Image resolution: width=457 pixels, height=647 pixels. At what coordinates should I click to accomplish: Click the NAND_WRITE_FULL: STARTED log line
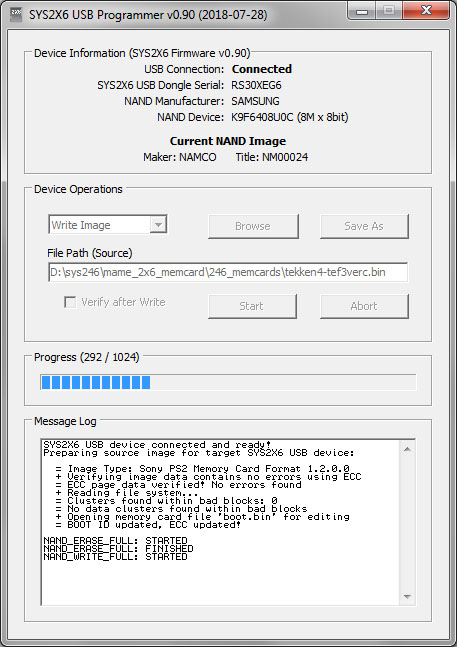point(115,557)
